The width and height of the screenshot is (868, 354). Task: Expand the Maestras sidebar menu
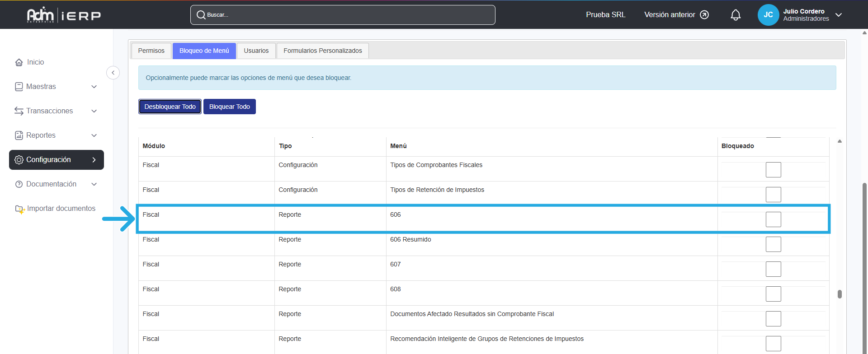click(94, 87)
